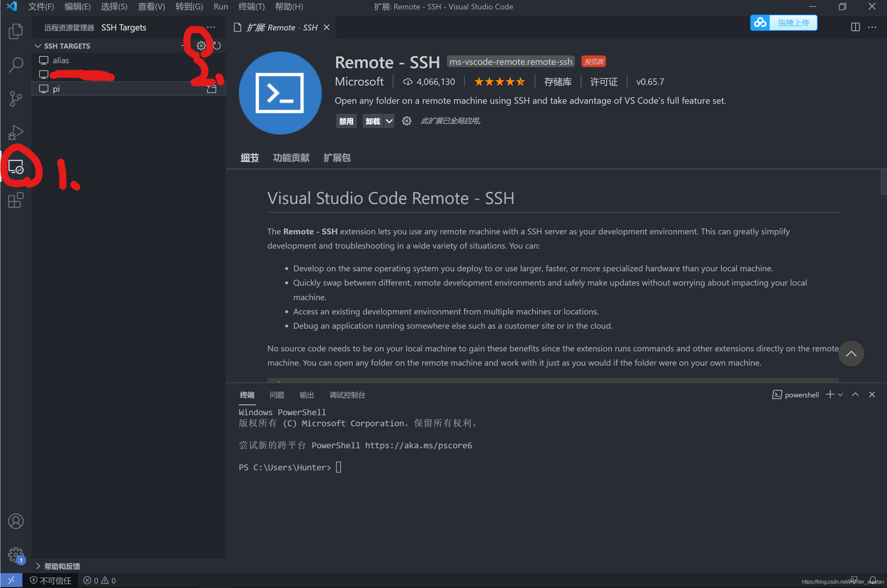
Task: Click the Remote-SSH extension logo
Action: (x=280, y=93)
